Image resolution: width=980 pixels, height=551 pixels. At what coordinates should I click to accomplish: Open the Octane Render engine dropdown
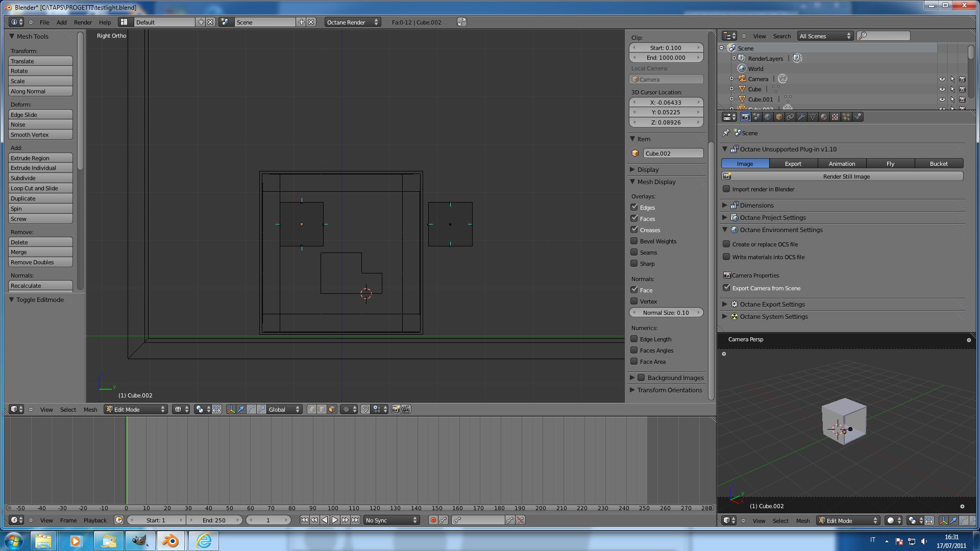coord(353,22)
